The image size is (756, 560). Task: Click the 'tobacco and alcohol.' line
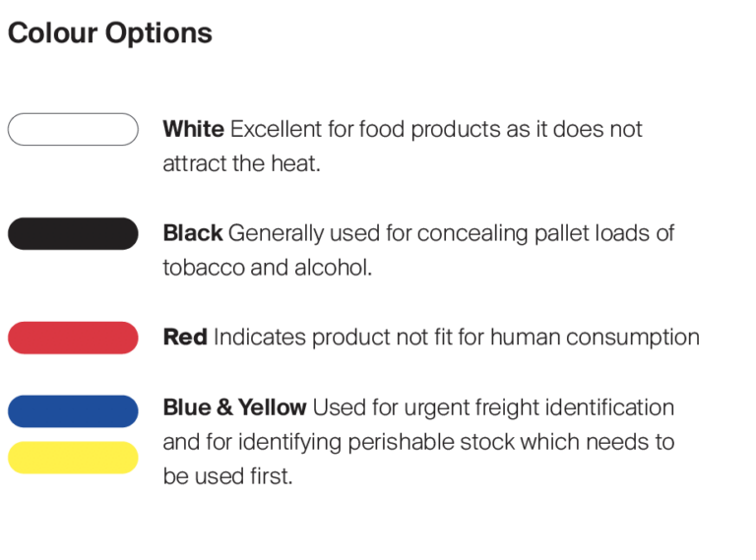pos(268,268)
